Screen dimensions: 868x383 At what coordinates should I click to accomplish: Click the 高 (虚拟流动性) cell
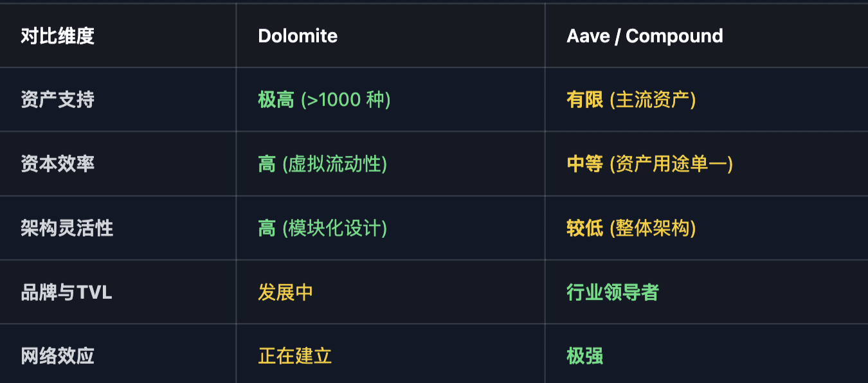(x=322, y=164)
